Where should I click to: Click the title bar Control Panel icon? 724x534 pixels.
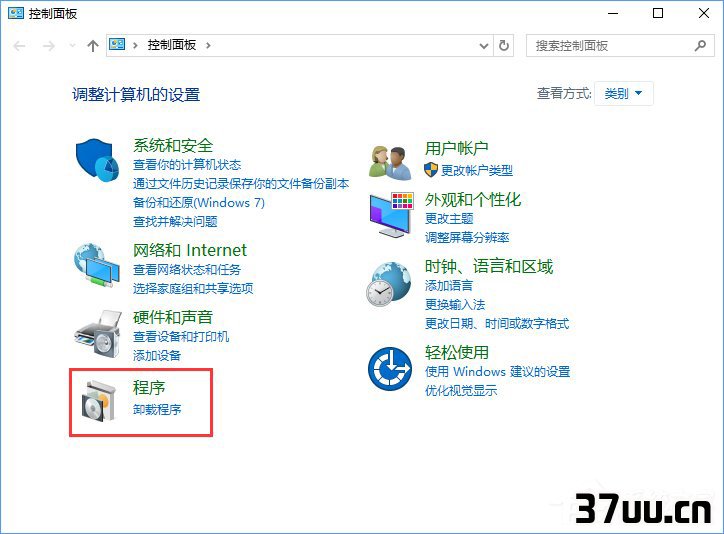point(16,13)
